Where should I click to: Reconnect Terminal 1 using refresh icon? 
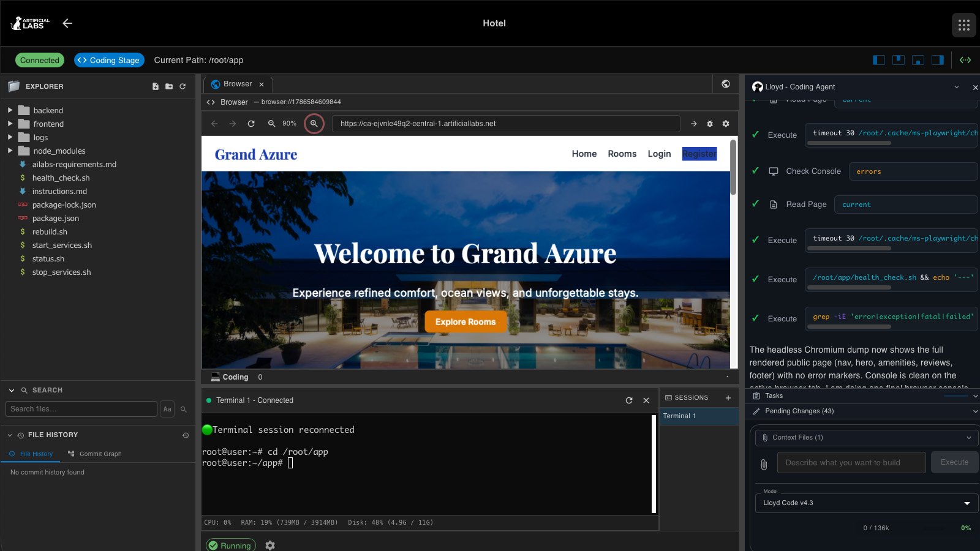pyautogui.click(x=629, y=400)
